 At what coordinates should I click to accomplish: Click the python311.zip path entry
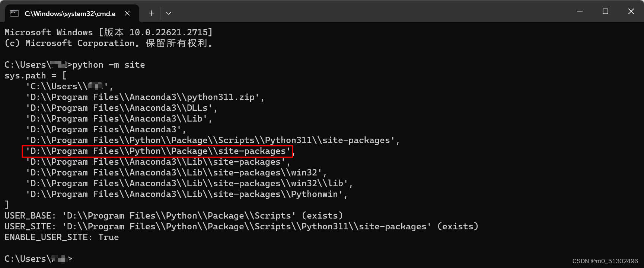144,97
